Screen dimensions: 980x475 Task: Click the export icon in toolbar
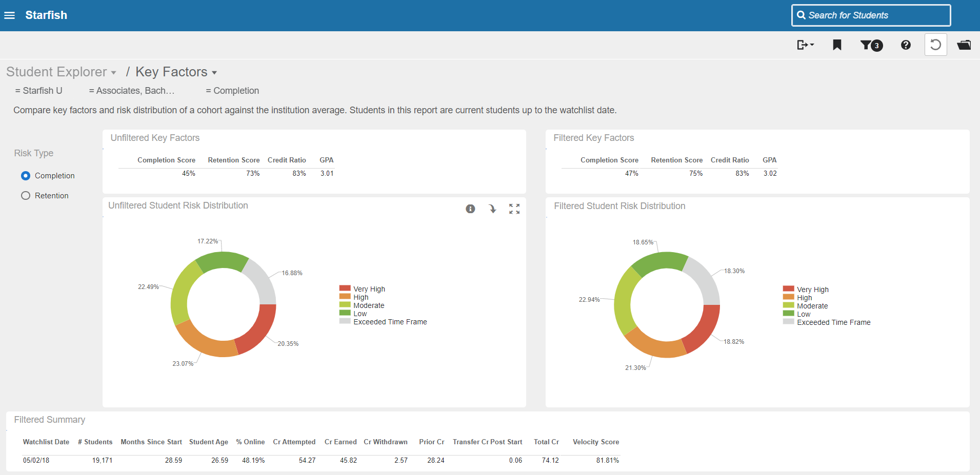(805, 45)
